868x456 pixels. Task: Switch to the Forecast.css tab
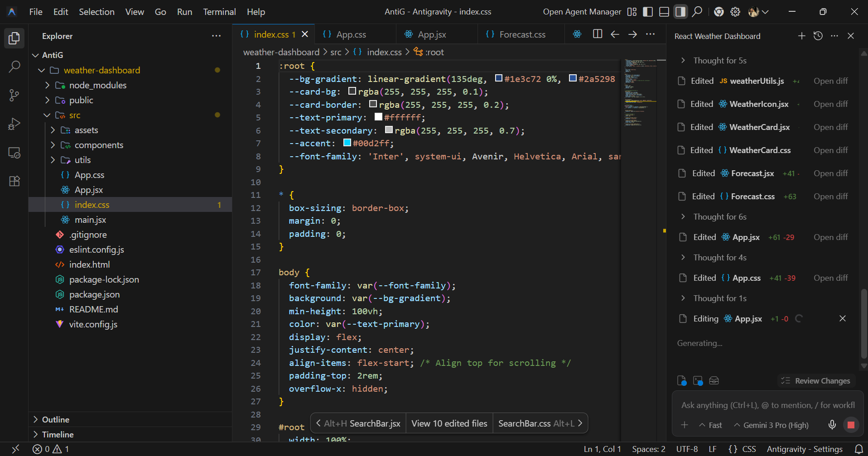tap(522, 34)
